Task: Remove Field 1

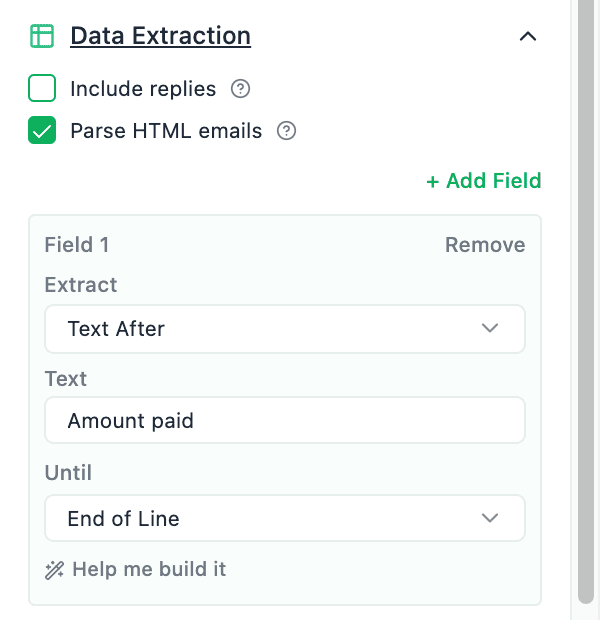Action: point(485,245)
